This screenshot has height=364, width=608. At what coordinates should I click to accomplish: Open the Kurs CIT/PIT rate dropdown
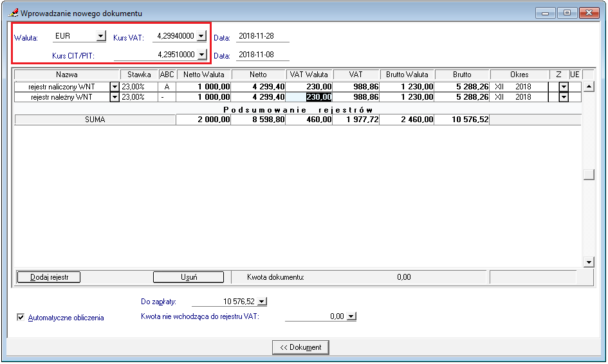coord(201,55)
